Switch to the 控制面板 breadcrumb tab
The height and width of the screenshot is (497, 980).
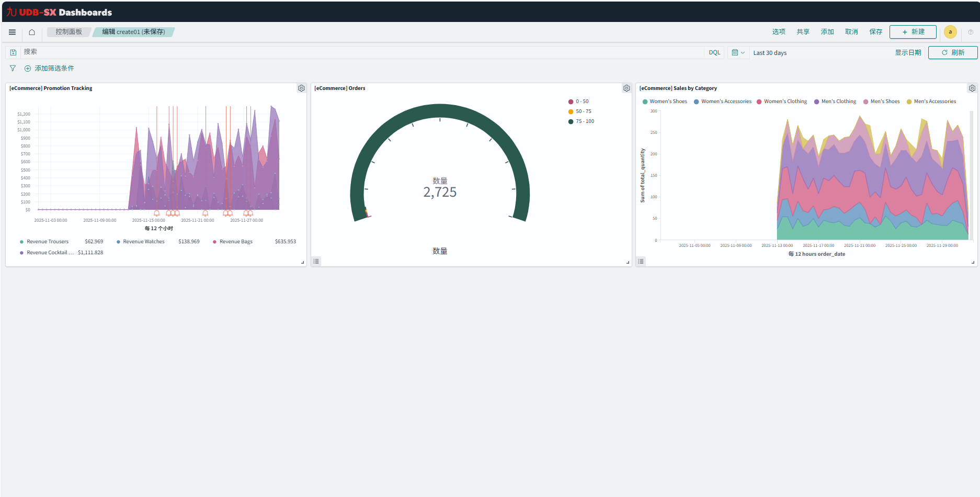[69, 32]
